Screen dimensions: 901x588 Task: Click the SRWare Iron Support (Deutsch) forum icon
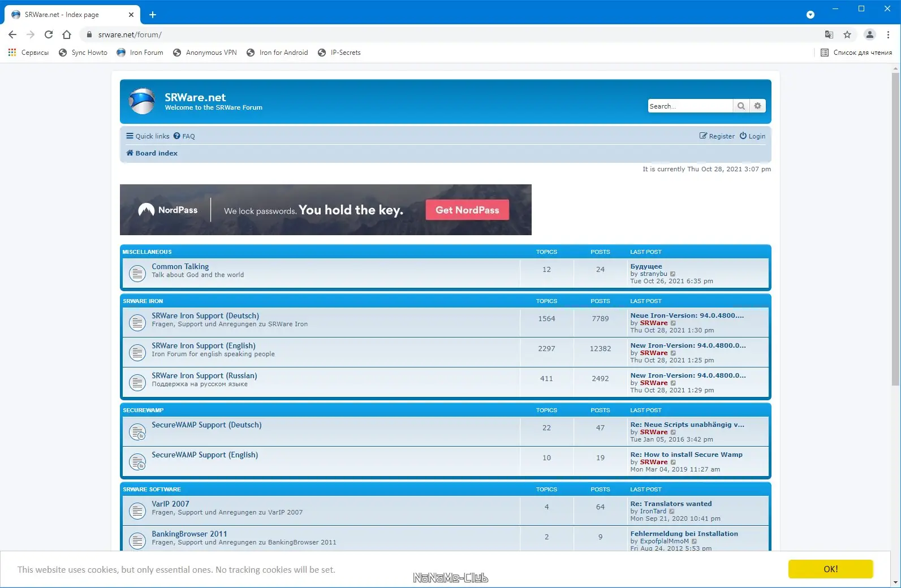coord(137,323)
